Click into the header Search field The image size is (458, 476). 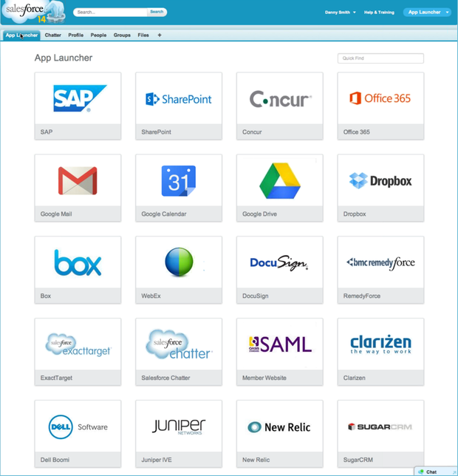coord(111,12)
